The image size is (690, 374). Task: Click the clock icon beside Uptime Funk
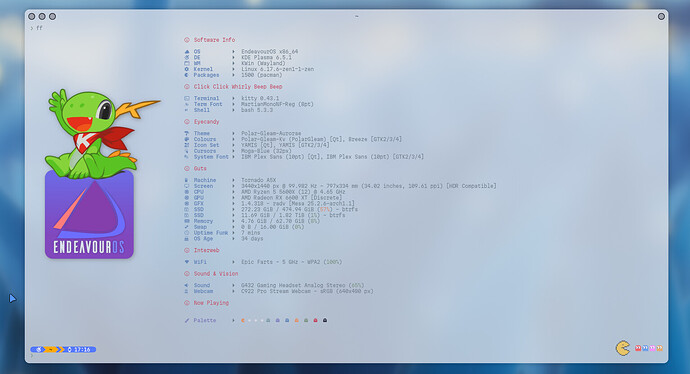[187, 233]
